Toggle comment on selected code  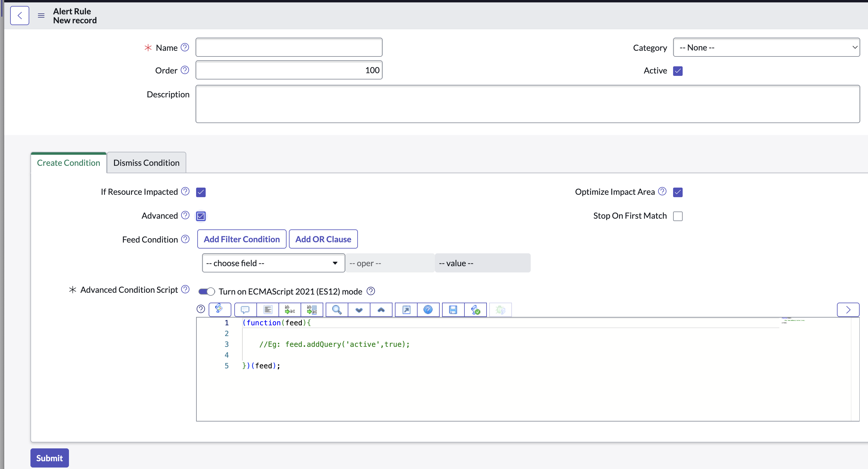245,309
